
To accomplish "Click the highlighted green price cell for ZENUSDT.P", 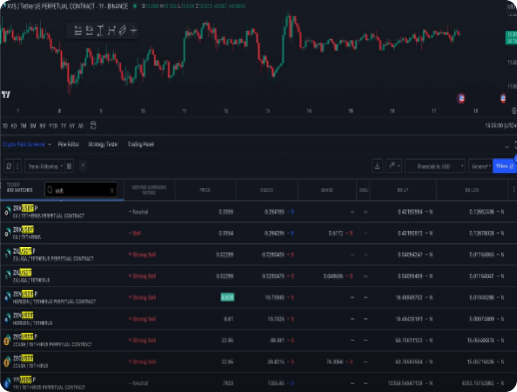I will point(227,297).
